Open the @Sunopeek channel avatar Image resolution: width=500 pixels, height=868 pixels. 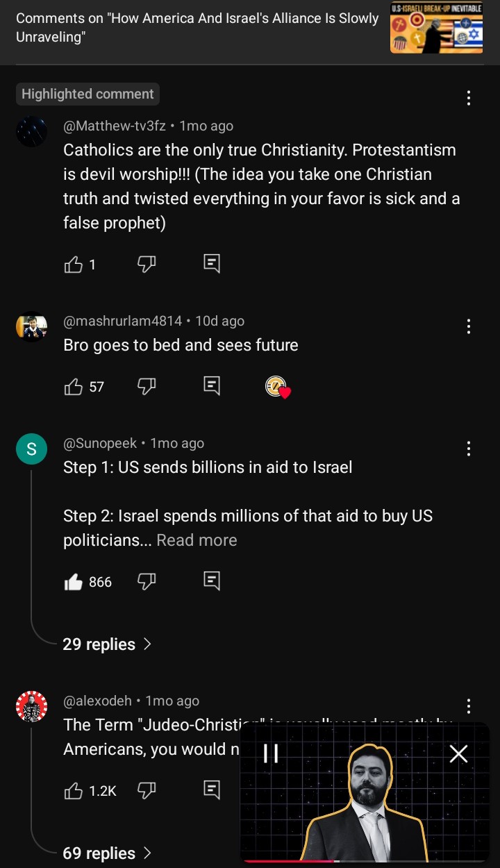(x=31, y=449)
